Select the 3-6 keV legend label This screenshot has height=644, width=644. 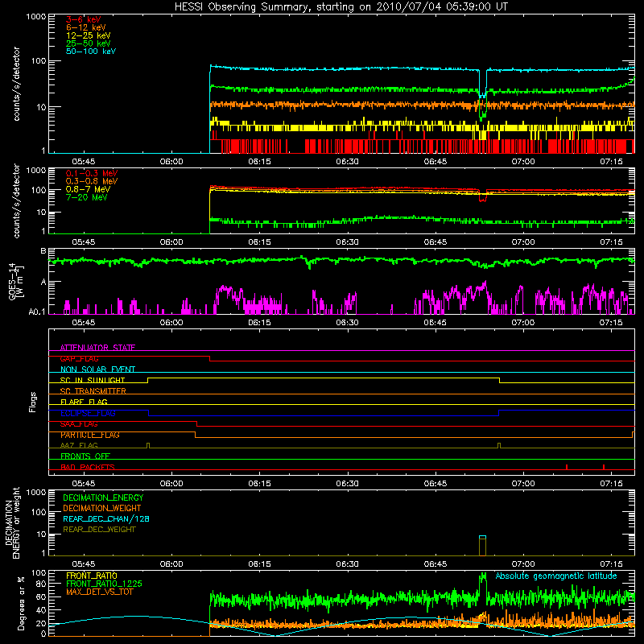point(83,19)
